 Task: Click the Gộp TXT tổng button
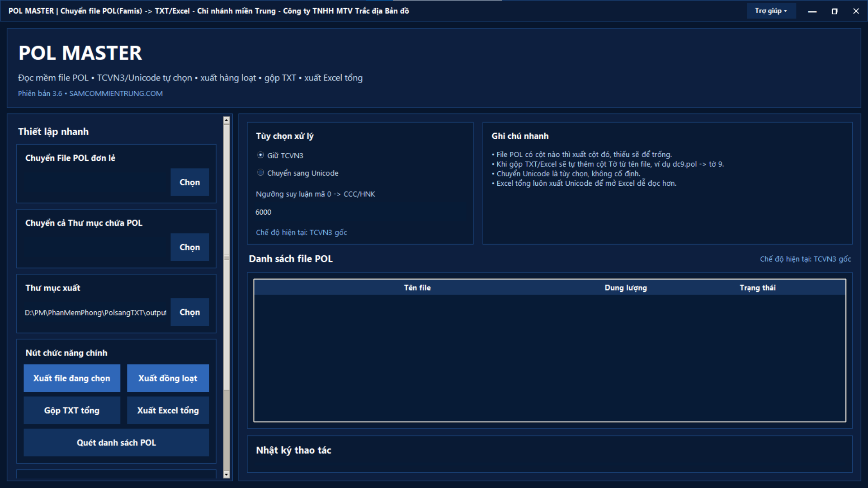[72, 410]
